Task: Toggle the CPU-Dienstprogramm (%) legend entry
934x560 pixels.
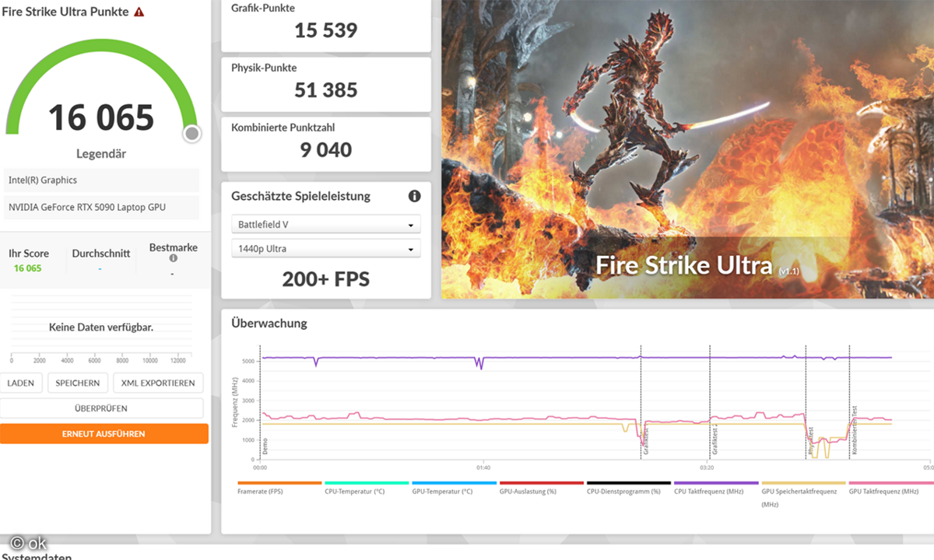Action: pos(628,488)
